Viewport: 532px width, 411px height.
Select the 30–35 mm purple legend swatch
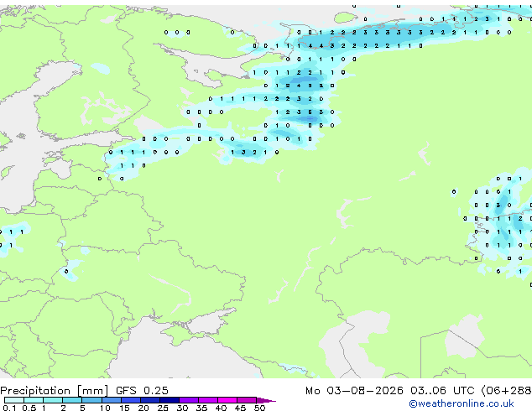click(189, 400)
